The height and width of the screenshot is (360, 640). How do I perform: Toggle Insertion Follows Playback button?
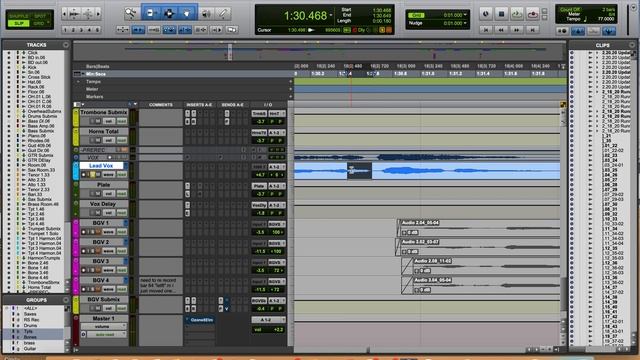216,30
